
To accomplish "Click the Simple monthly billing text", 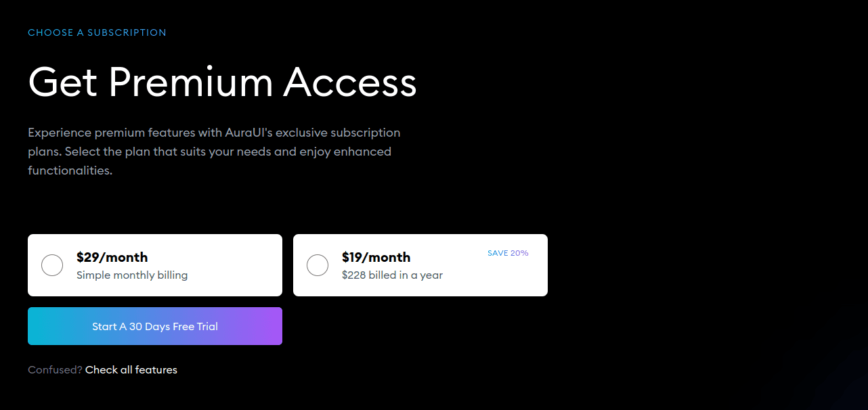I will (132, 275).
